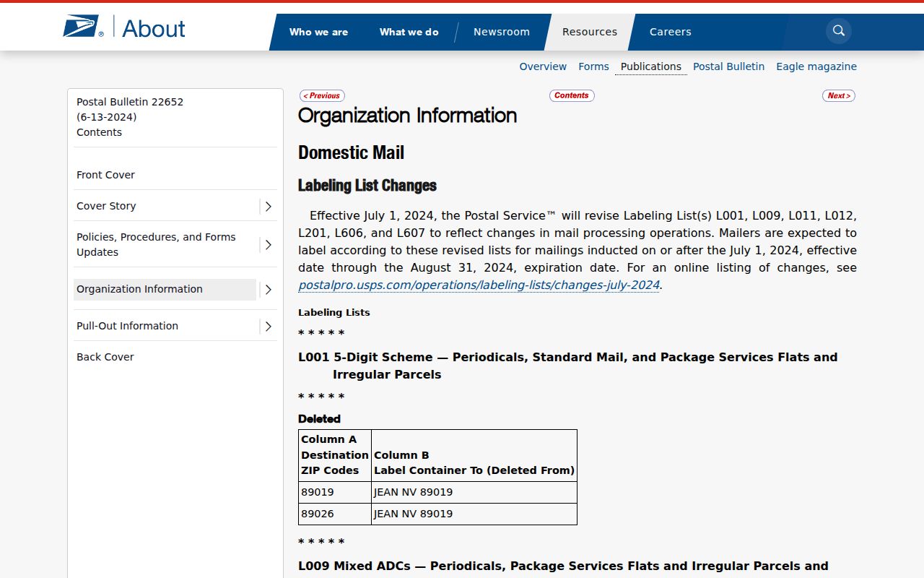Go to the Forms sub-navigation link

pos(593,66)
